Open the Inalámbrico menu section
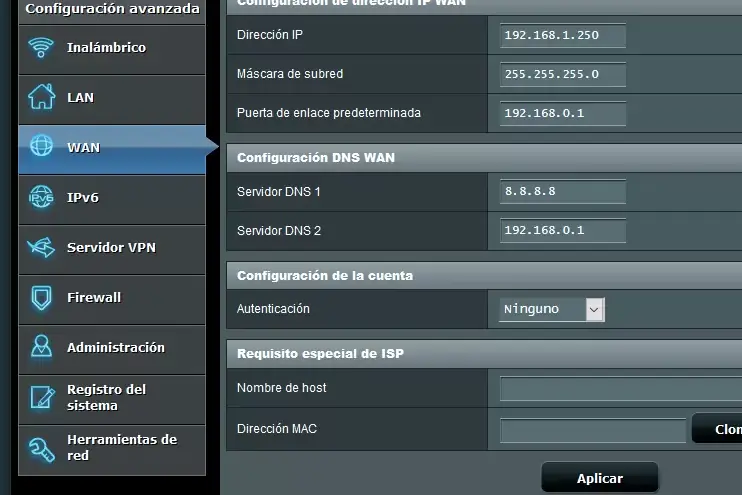 (x=112, y=50)
